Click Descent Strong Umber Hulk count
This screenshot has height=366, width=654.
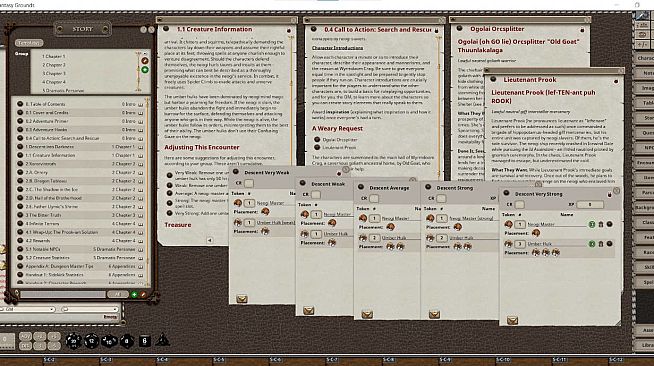(x=441, y=238)
